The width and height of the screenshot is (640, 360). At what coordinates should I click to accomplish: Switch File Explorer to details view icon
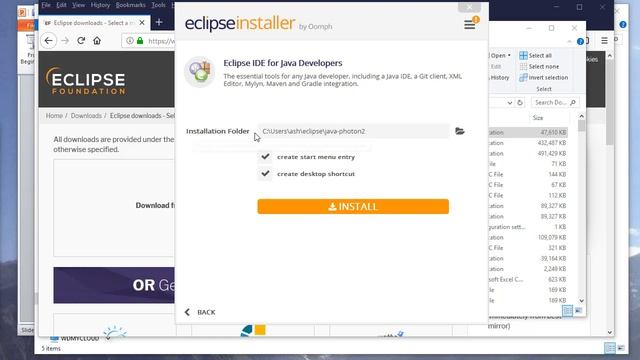(567, 311)
